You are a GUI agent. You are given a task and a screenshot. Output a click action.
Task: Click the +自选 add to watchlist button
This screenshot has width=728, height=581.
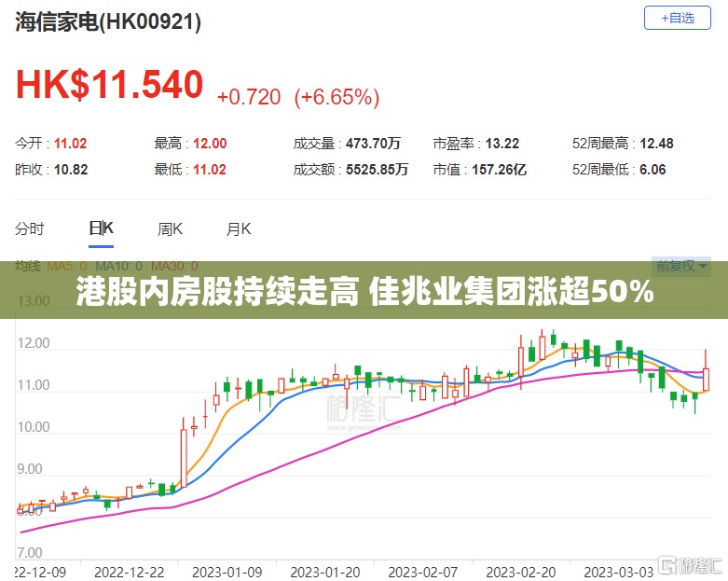678,18
